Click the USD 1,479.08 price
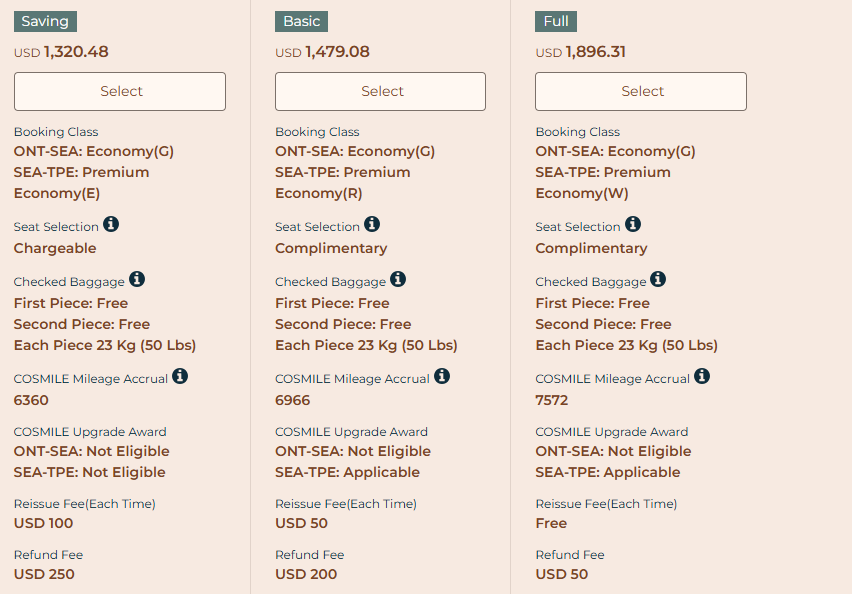The width and height of the screenshot is (852, 594). tap(322, 52)
